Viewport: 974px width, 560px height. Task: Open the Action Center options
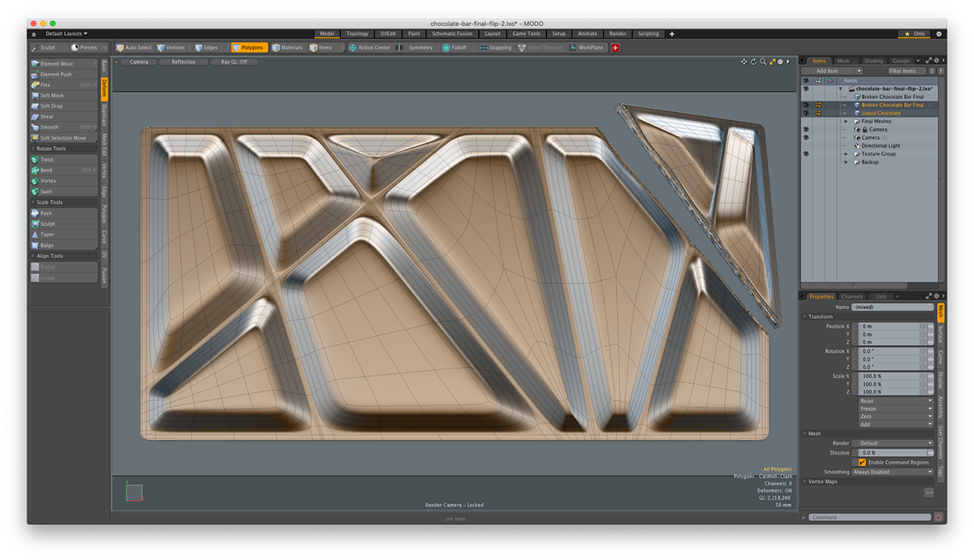click(x=369, y=48)
